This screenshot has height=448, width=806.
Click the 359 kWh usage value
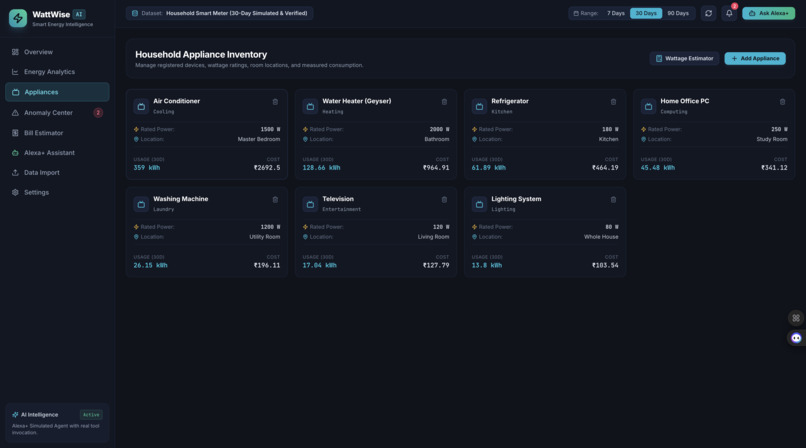[146, 167]
